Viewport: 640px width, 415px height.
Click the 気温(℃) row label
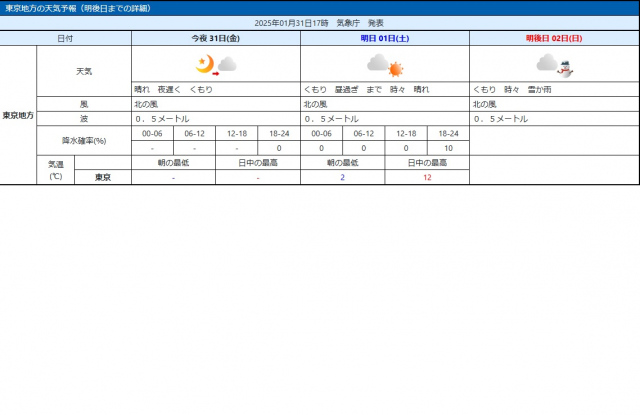pyautogui.click(x=55, y=170)
